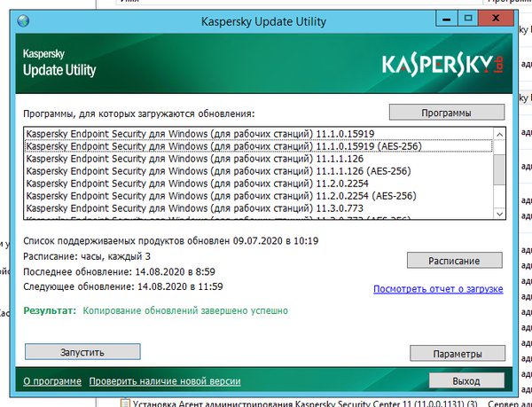Select list row ending 11.1.1.126 without AES-256
The image size is (532, 407).
tap(259, 159)
